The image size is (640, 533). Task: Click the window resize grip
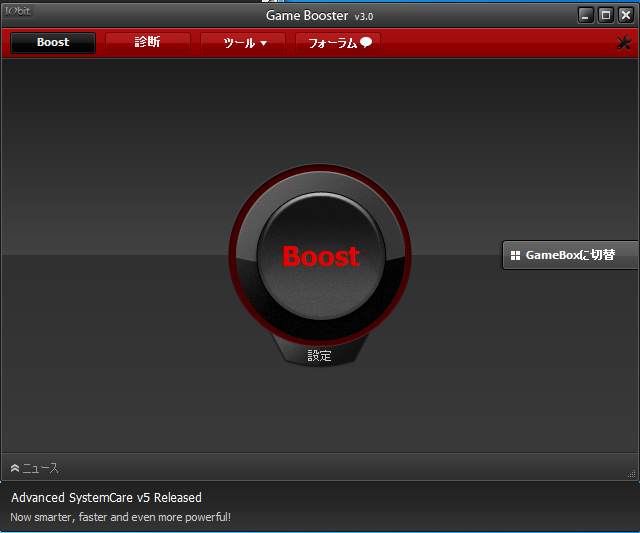[632, 473]
